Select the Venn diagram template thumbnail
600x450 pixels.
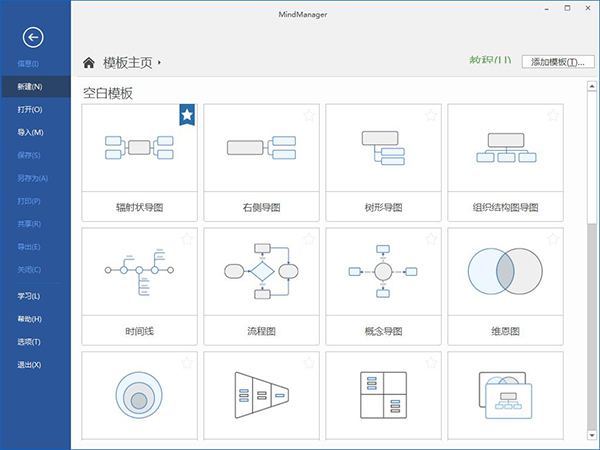505,271
